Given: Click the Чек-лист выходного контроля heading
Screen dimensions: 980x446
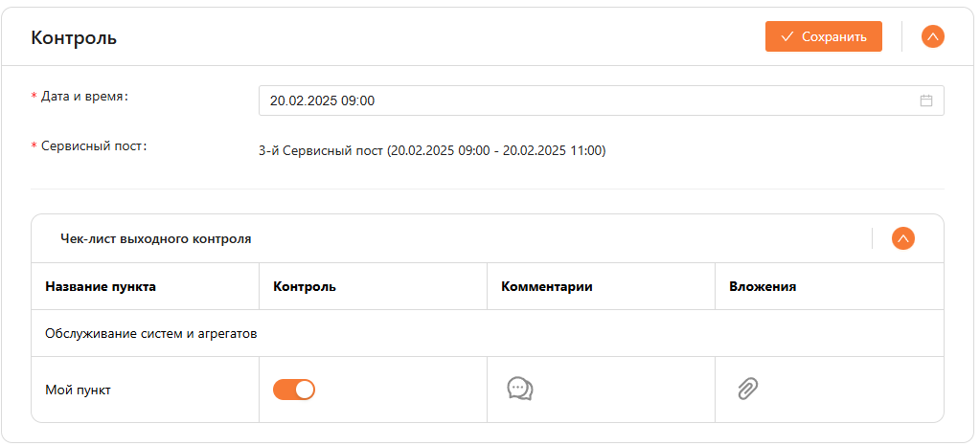Looking at the screenshot, I should coord(155,238).
